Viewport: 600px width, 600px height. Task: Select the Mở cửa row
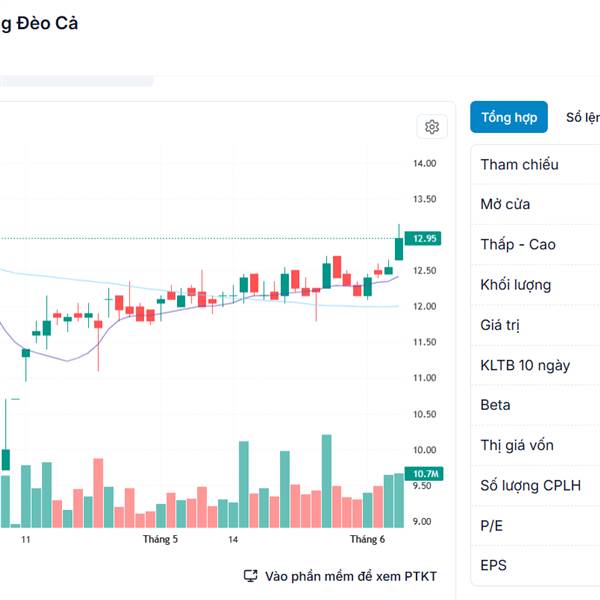[535, 204]
